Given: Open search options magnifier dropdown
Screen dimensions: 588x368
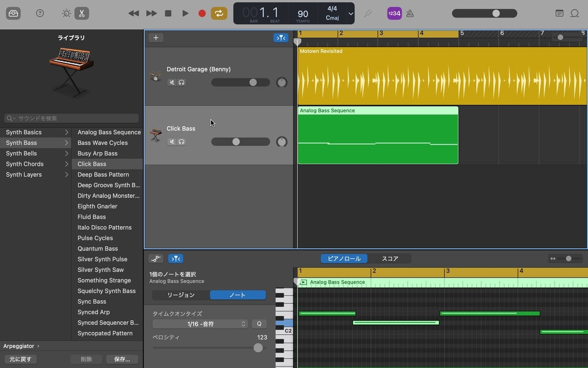Looking at the screenshot, I should (10, 118).
